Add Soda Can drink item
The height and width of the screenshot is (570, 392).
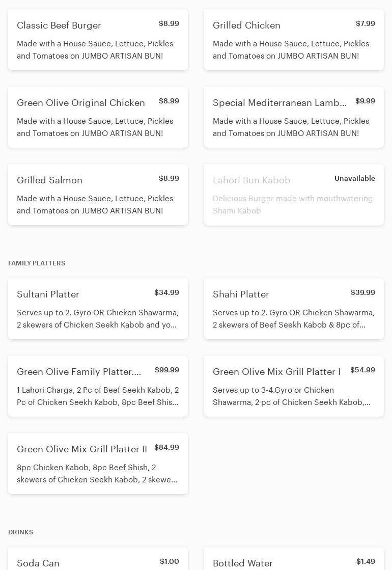pyautogui.click(x=98, y=560)
